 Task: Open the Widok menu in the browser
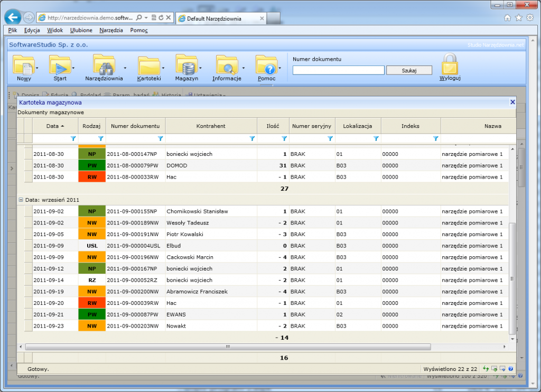coord(55,30)
